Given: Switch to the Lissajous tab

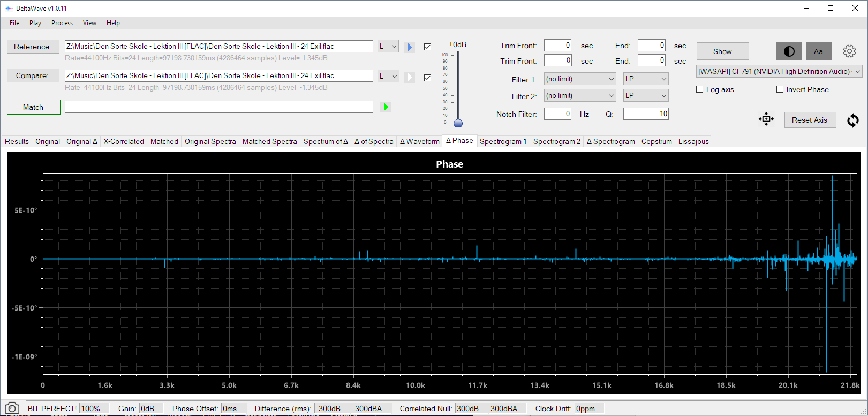Looking at the screenshot, I should point(693,141).
